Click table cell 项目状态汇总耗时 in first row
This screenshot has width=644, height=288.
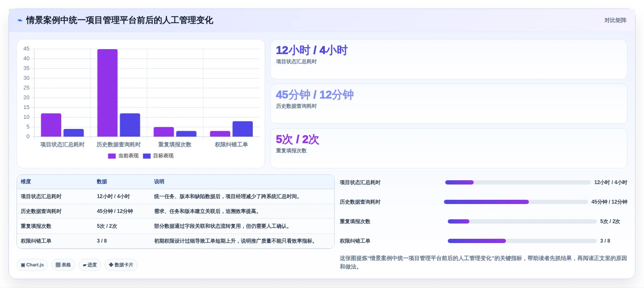(x=41, y=196)
